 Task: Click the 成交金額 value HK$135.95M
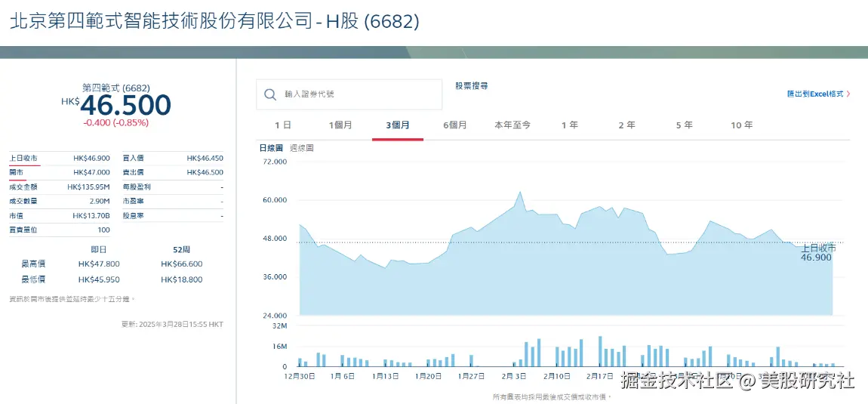[x=88, y=187]
